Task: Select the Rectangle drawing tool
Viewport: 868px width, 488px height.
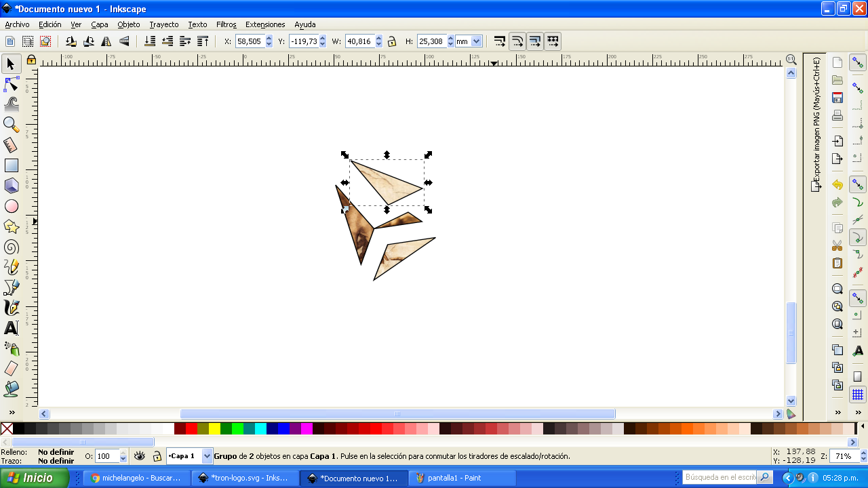Action: (x=11, y=165)
